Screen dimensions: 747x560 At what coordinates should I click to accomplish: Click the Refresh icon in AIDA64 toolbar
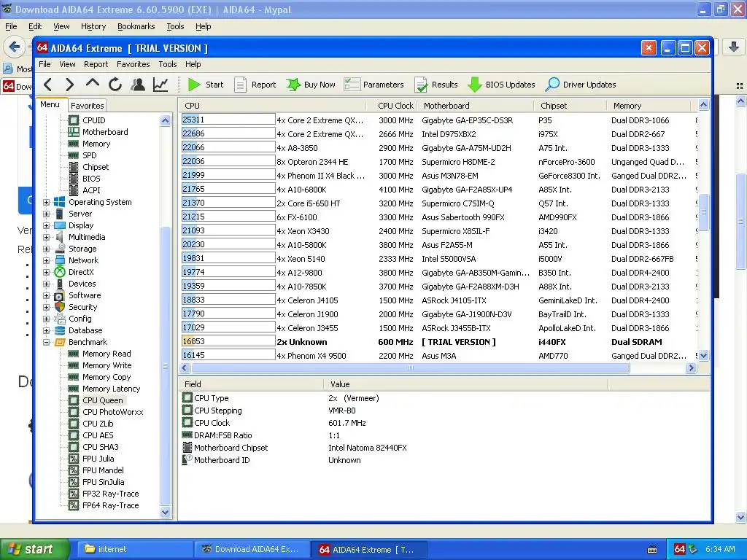tap(115, 85)
